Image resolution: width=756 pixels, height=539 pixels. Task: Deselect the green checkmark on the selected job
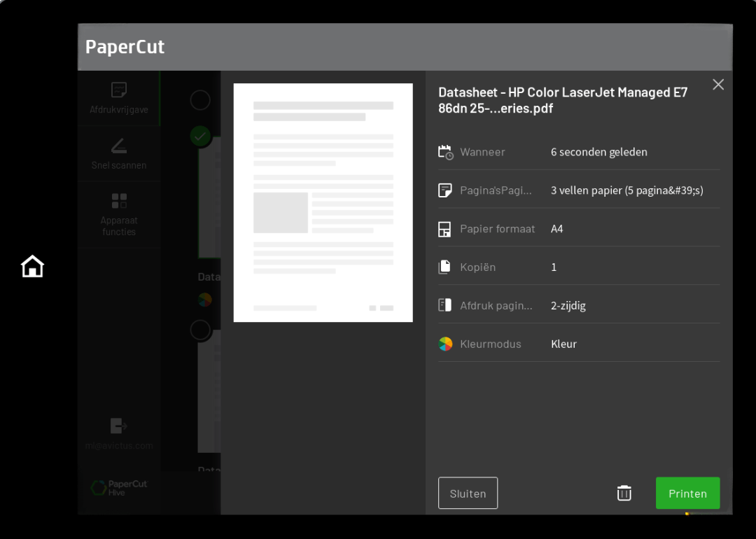200,136
